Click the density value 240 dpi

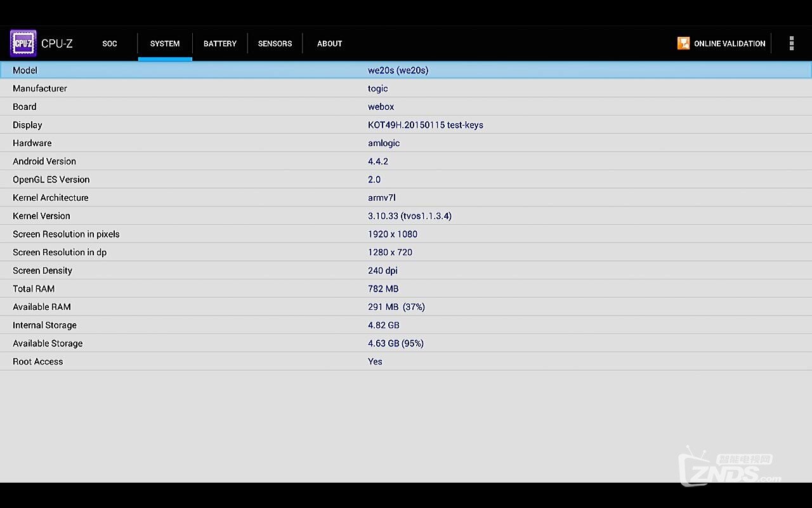click(383, 271)
